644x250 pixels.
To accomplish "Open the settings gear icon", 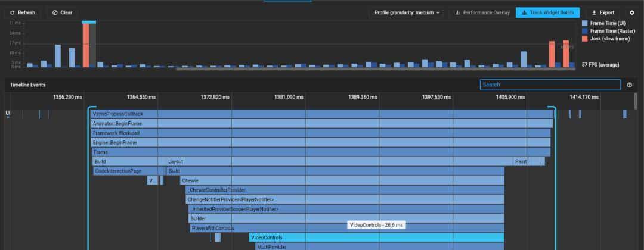I will point(632,12).
